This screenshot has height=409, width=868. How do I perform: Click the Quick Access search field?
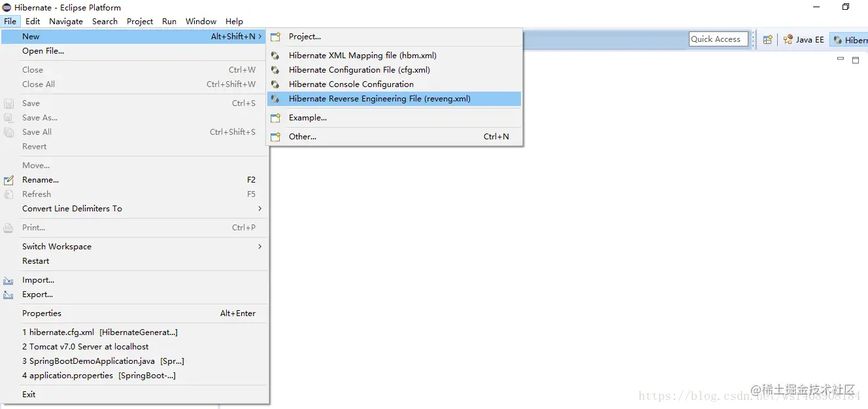(718, 39)
